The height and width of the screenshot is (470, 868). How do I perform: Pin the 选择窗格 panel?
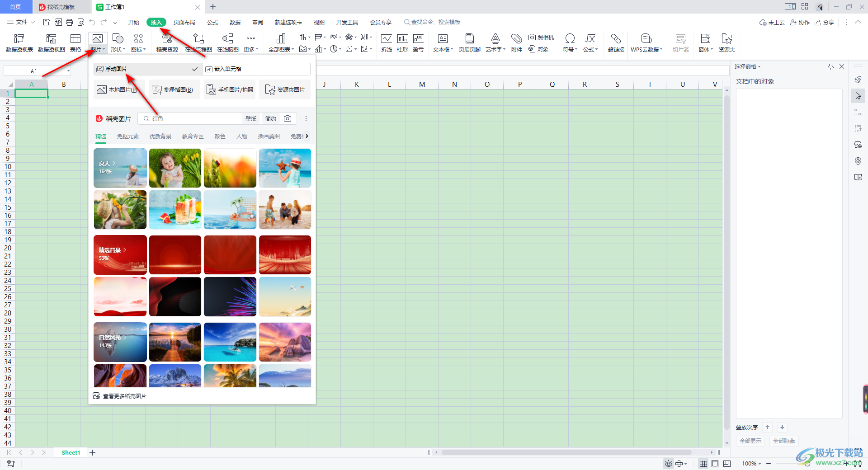pyautogui.click(x=830, y=66)
